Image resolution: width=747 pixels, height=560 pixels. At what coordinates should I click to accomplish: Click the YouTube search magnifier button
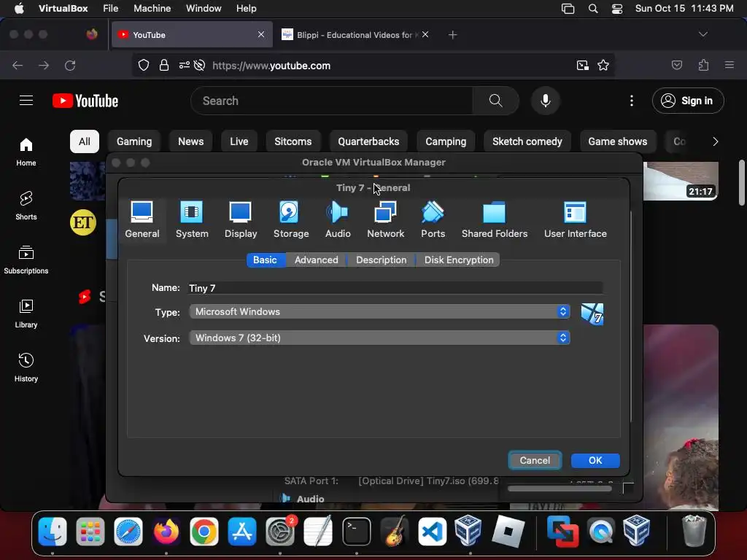pyautogui.click(x=495, y=101)
